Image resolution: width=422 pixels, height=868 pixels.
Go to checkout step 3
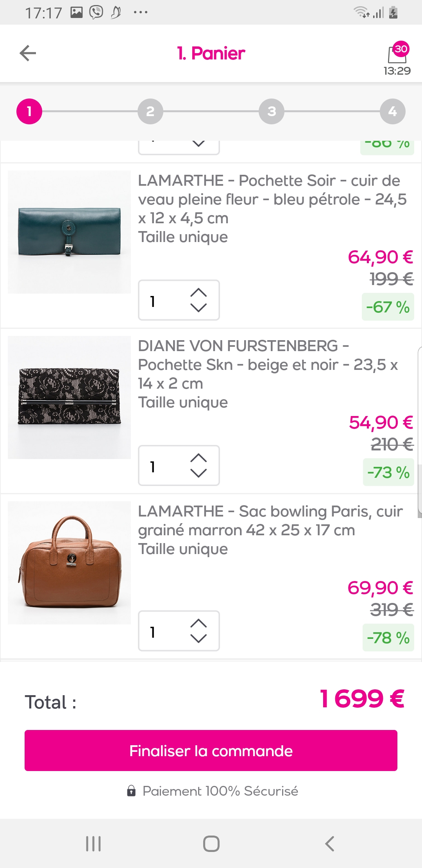(272, 111)
